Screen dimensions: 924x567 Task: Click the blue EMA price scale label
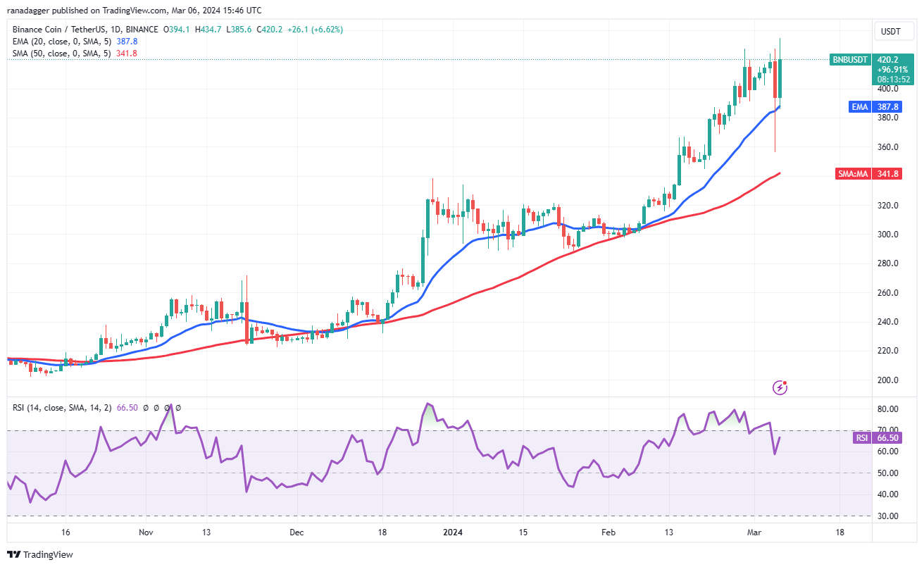(860, 107)
